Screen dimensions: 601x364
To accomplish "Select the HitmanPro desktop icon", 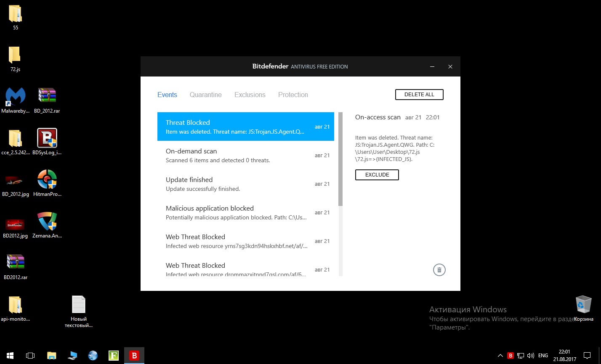I will point(47,184).
